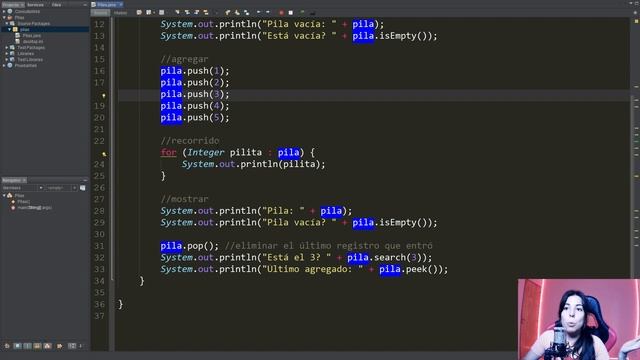Shift line left toolbar icon
The height and width of the screenshot is (360, 640).
tap(259, 12)
